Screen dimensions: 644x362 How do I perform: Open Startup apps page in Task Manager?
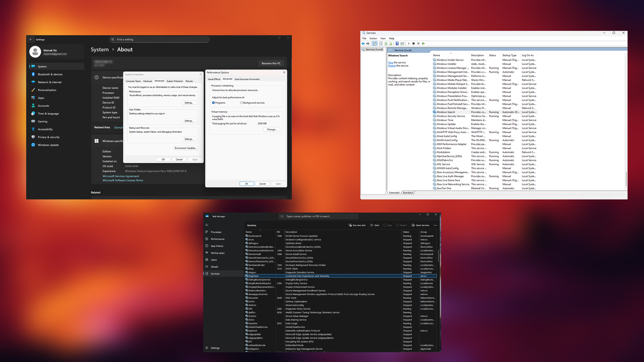point(223,253)
